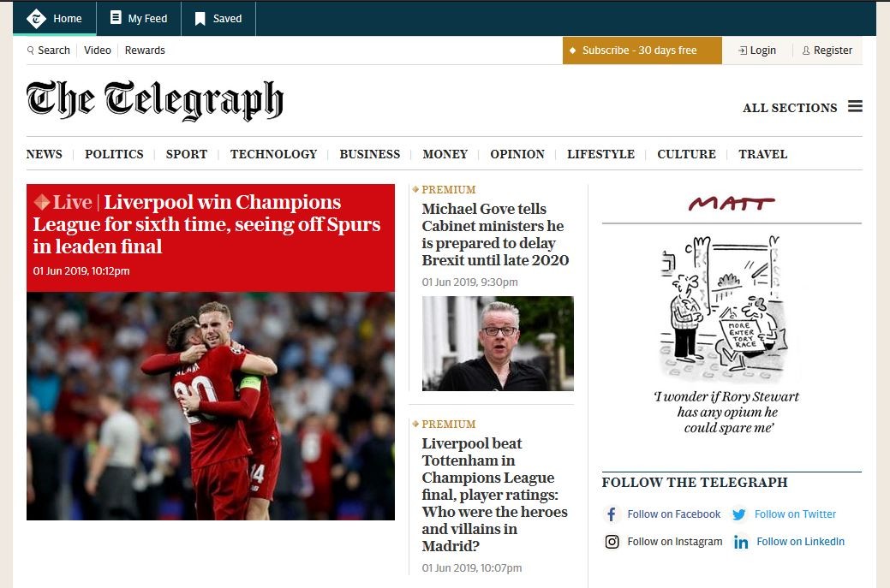Go to the TRAVEL section
Viewport: 890px width, 588px height.
(763, 154)
